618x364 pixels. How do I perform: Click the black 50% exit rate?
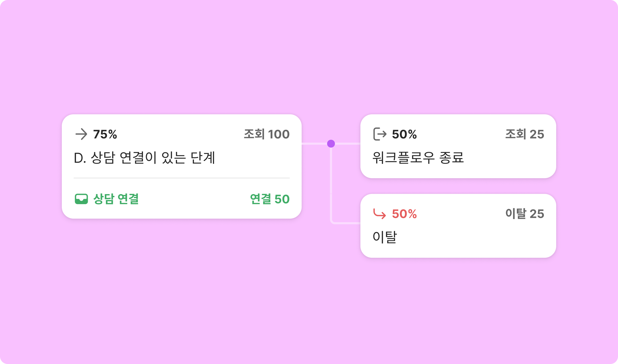(x=404, y=134)
